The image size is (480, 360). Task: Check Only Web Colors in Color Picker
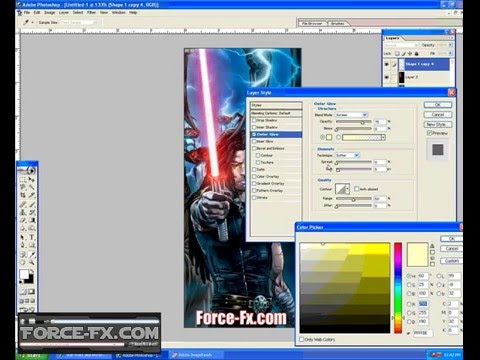coord(302,339)
